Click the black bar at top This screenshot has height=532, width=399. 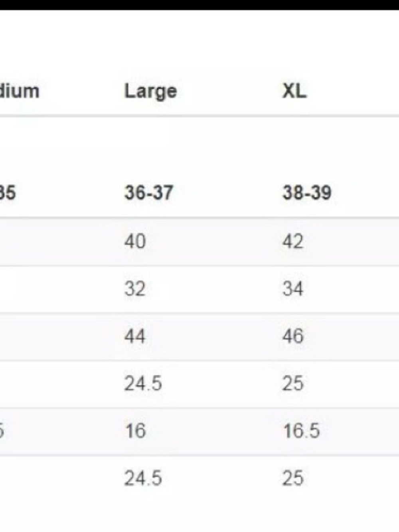[199, 5]
